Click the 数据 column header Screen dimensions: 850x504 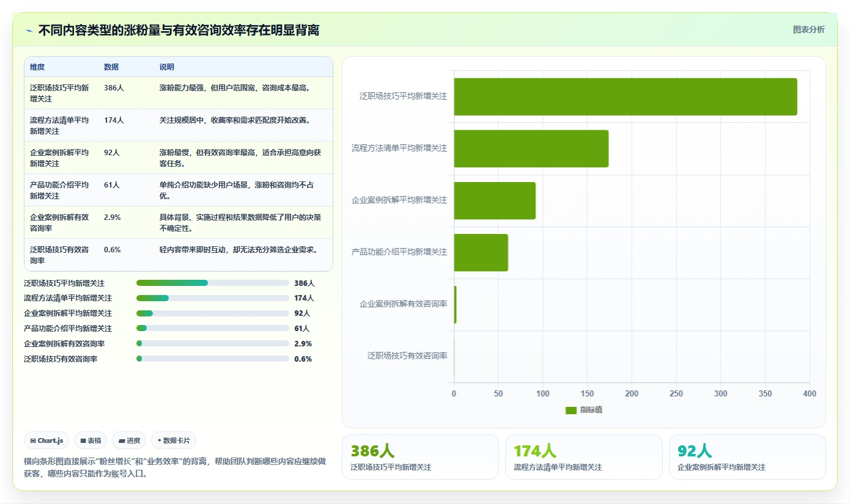pyautogui.click(x=111, y=67)
